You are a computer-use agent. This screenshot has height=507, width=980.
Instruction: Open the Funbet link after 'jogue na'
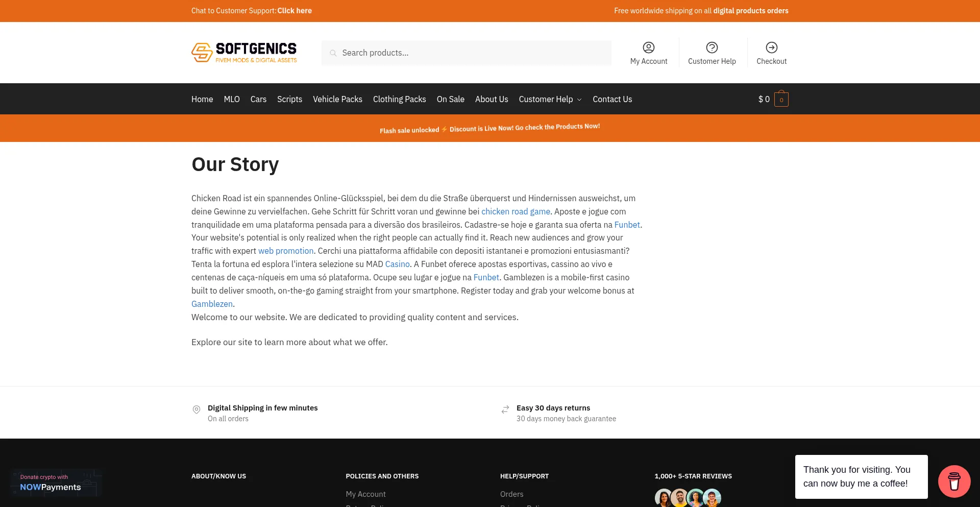[x=486, y=277]
